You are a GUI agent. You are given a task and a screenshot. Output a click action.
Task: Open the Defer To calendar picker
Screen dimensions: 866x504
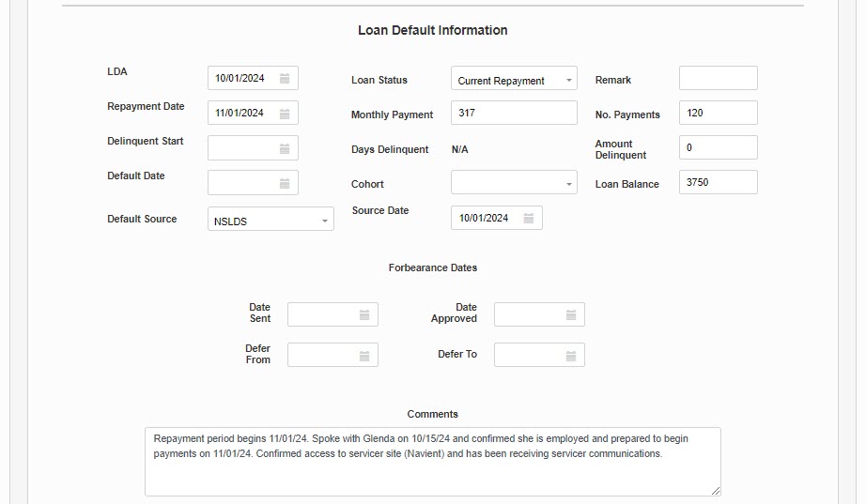click(571, 356)
